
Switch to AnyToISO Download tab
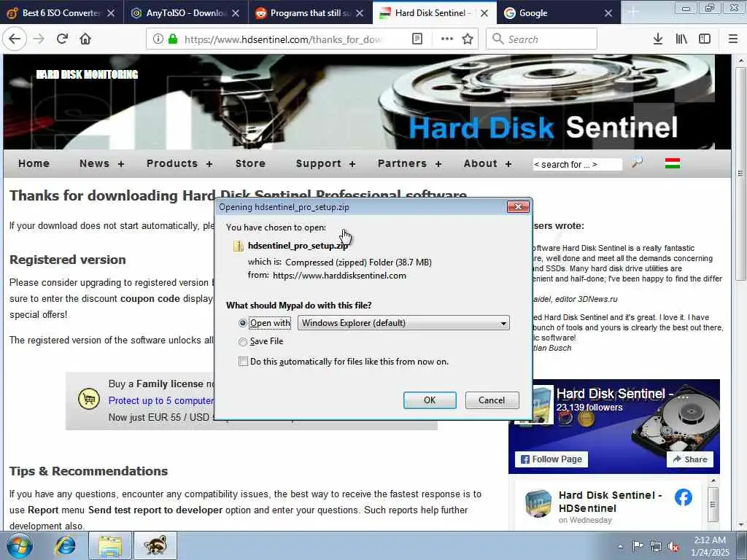tap(186, 13)
